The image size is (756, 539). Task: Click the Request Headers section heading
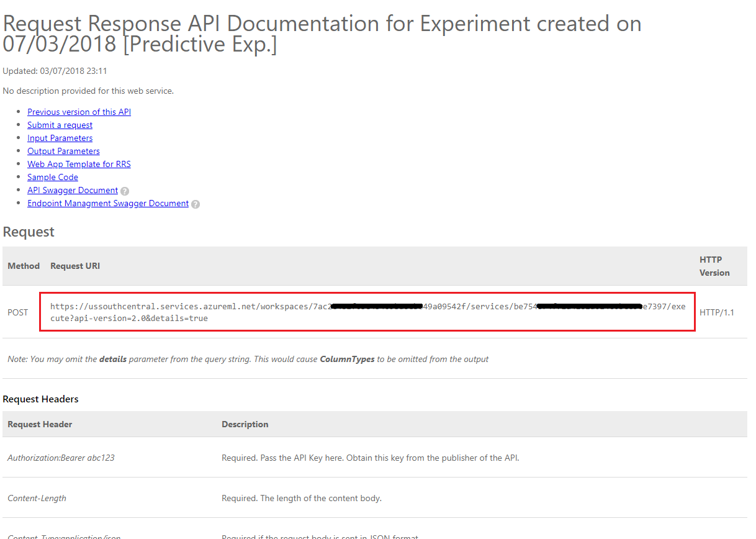tap(42, 399)
